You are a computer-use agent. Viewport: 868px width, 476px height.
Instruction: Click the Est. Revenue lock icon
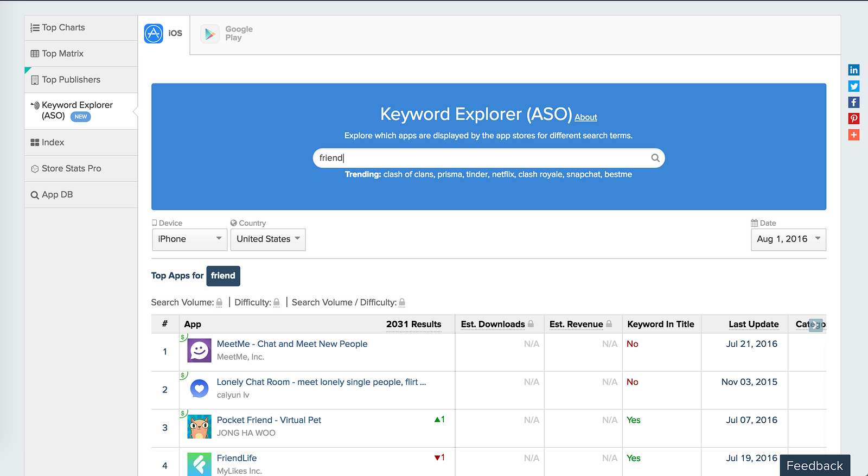[609, 324]
